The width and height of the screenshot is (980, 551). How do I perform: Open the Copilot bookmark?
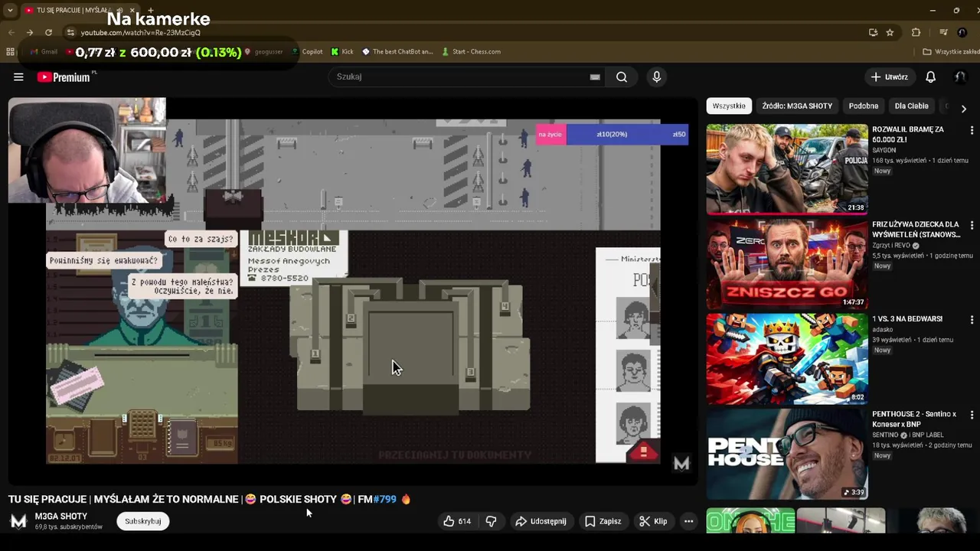point(306,51)
